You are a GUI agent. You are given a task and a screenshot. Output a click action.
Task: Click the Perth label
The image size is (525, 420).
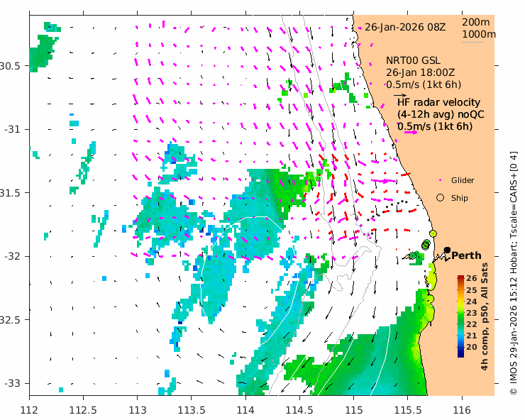pos(466,255)
